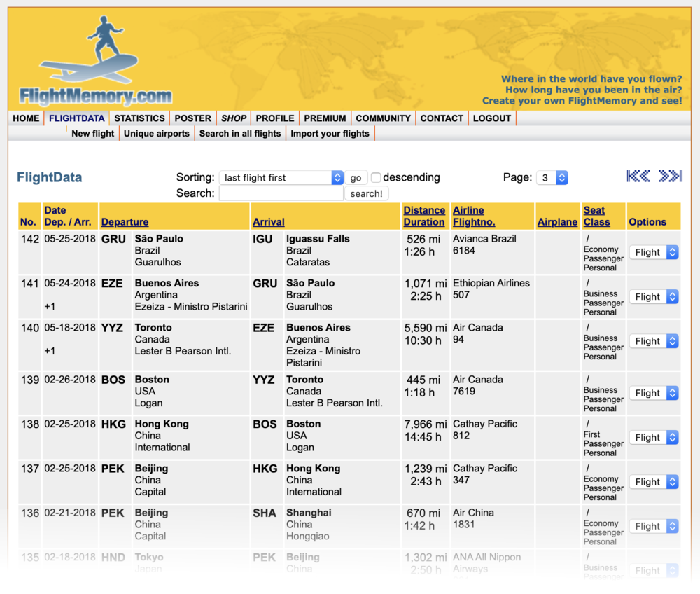Viewport: 700px width, 594px height.
Task: Open the STATISTICS menu tab
Action: pos(139,118)
